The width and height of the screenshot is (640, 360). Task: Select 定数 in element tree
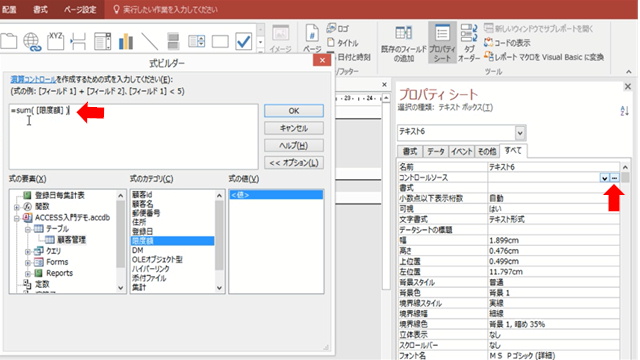pyautogui.click(x=42, y=283)
